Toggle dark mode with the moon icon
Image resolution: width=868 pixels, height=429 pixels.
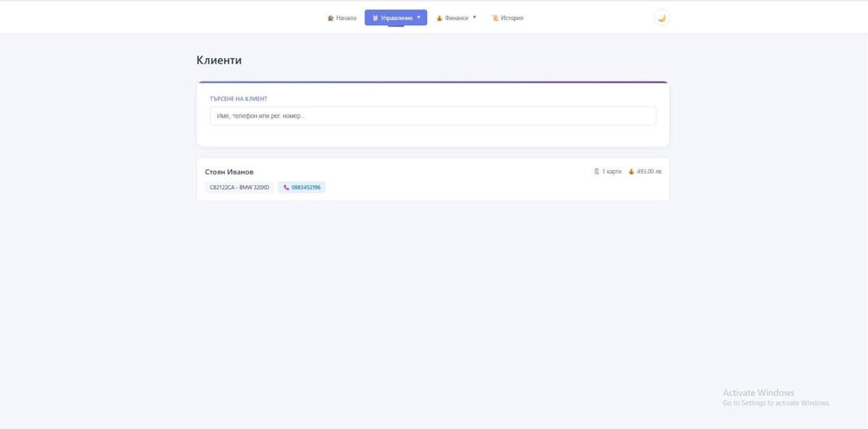(x=661, y=17)
